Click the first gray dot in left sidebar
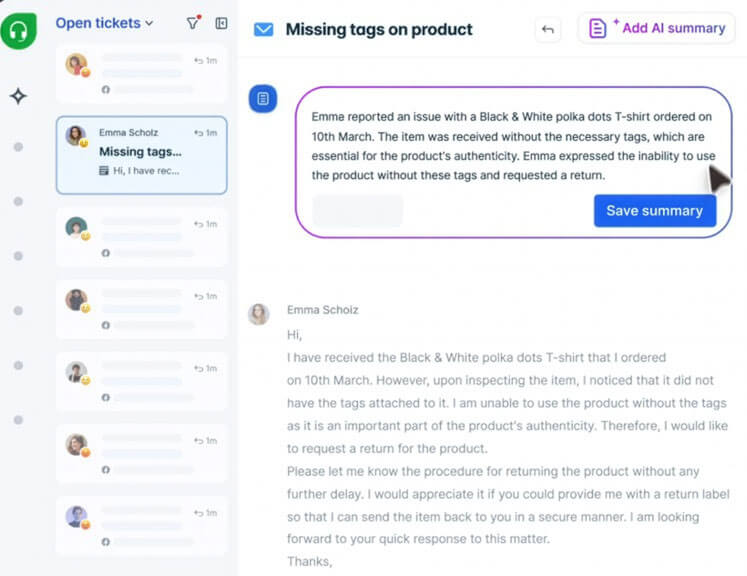This screenshot has width=747, height=576. (x=18, y=147)
